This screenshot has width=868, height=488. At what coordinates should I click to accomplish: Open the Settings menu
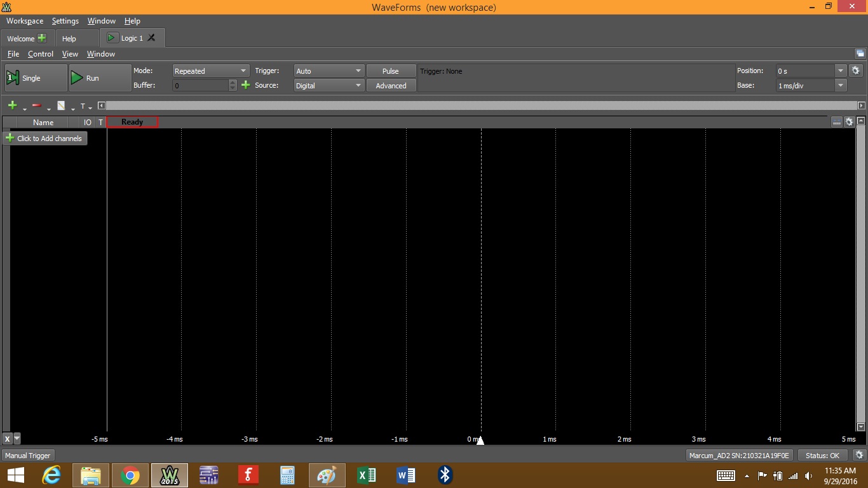click(65, 21)
